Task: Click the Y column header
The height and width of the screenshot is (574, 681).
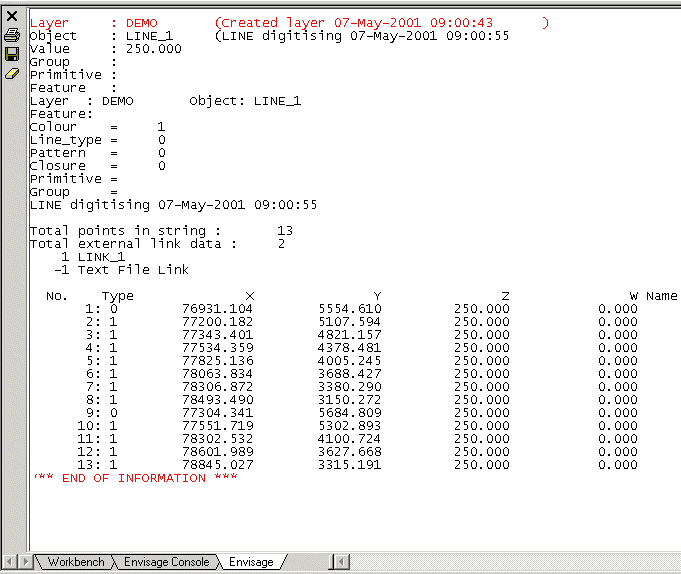Action: [x=377, y=296]
